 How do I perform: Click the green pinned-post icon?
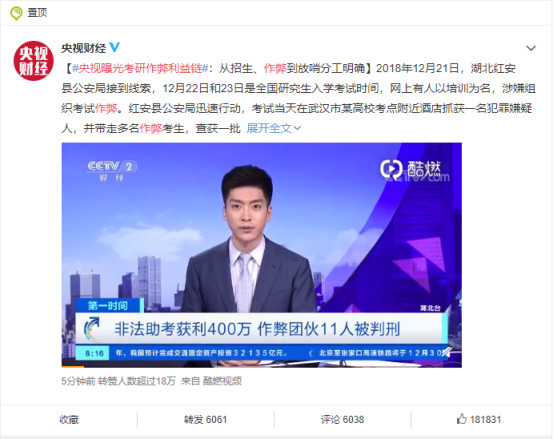[x=16, y=13]
